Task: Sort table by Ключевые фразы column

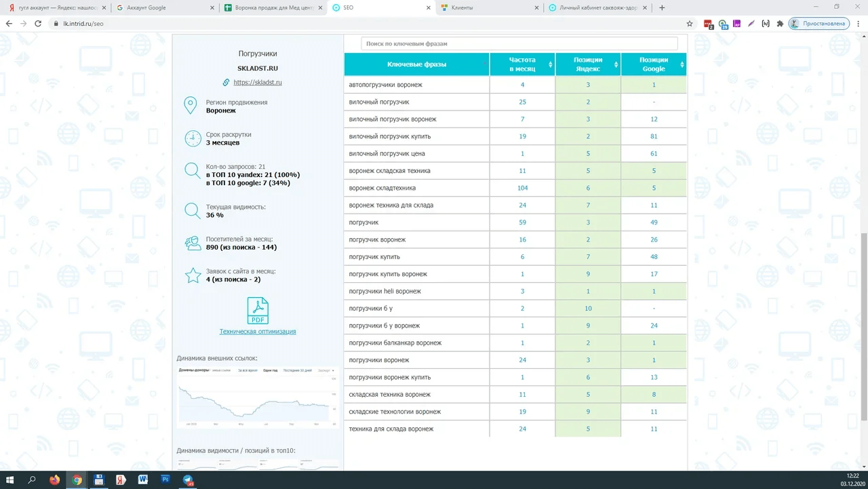Action: (417, 64)
